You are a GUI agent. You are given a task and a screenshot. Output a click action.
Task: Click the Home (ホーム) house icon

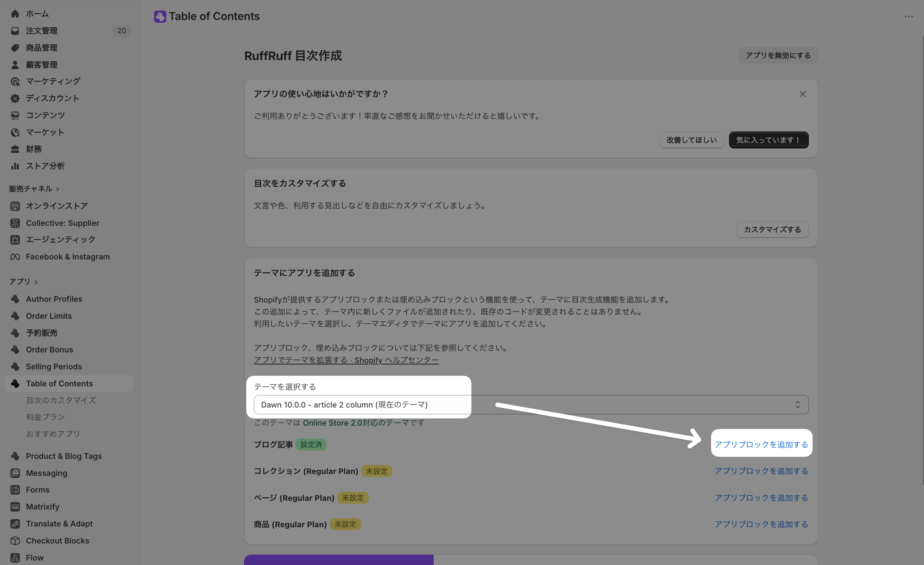(15, 14)
